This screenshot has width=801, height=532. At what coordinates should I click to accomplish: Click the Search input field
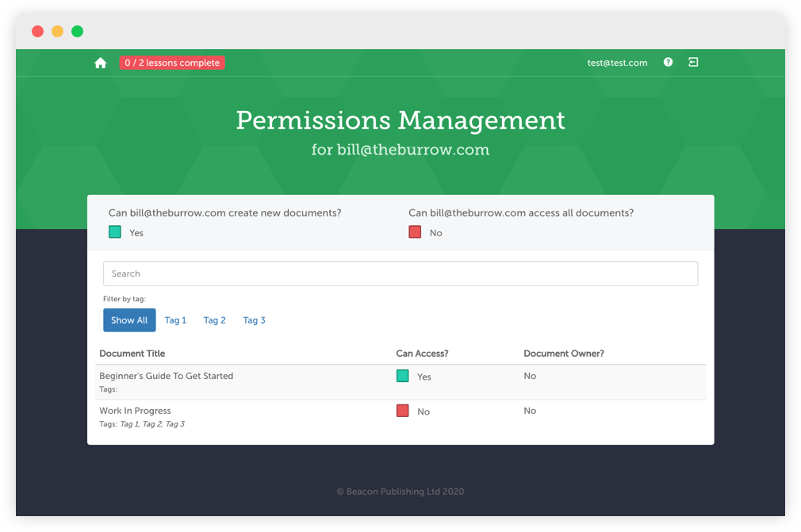400,273
